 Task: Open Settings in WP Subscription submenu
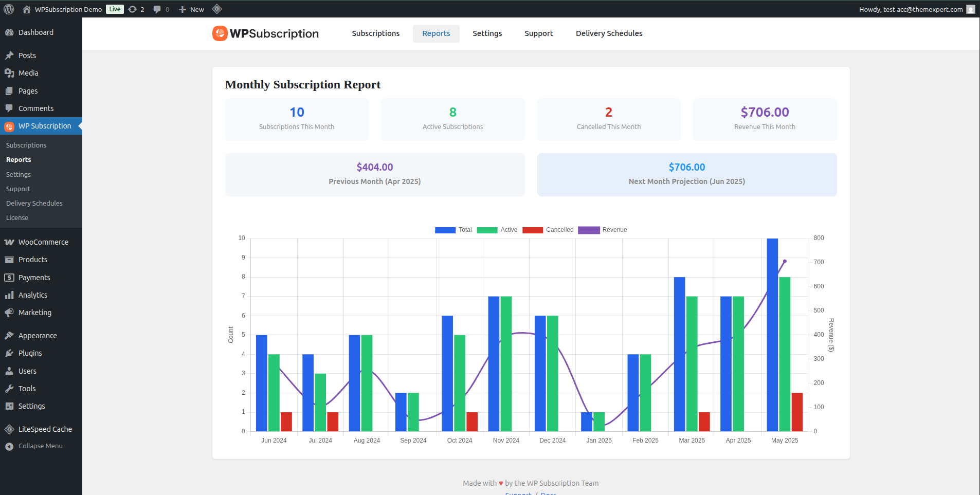[19, 175]
